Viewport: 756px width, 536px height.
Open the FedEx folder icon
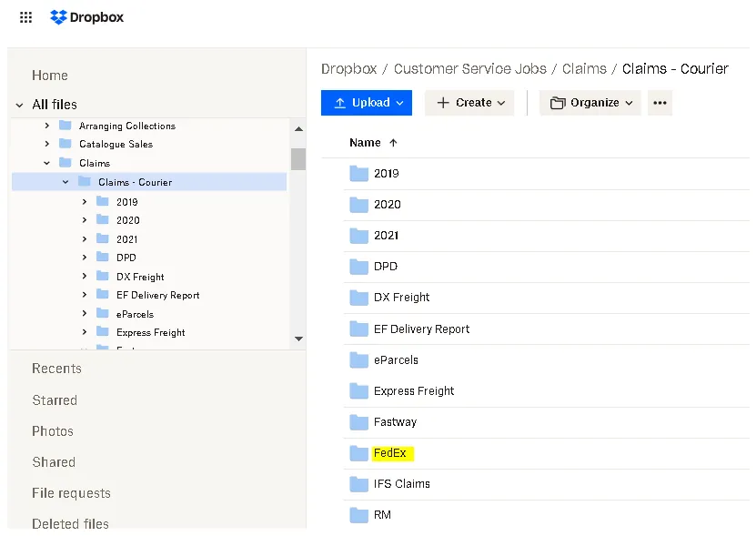point(358,453)
